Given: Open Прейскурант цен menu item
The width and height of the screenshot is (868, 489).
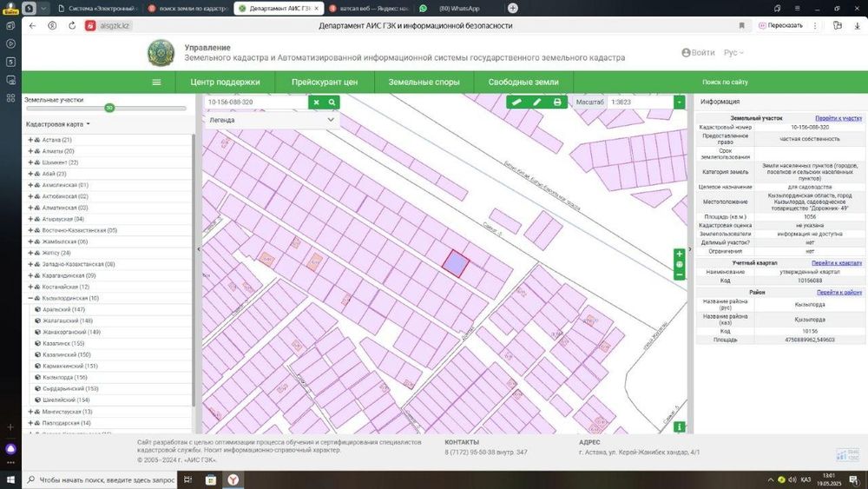Looking at the screenshot, I should tap(325, 82).
